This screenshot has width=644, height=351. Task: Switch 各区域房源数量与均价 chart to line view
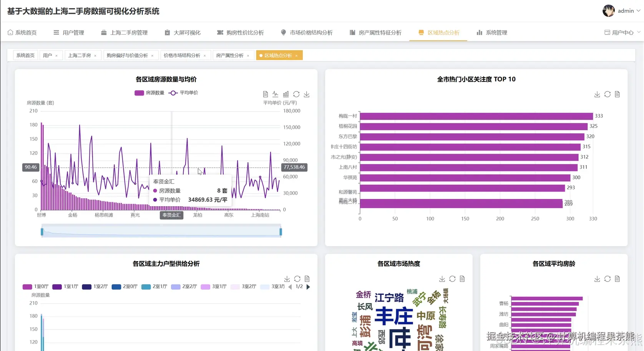pos(275,94)
